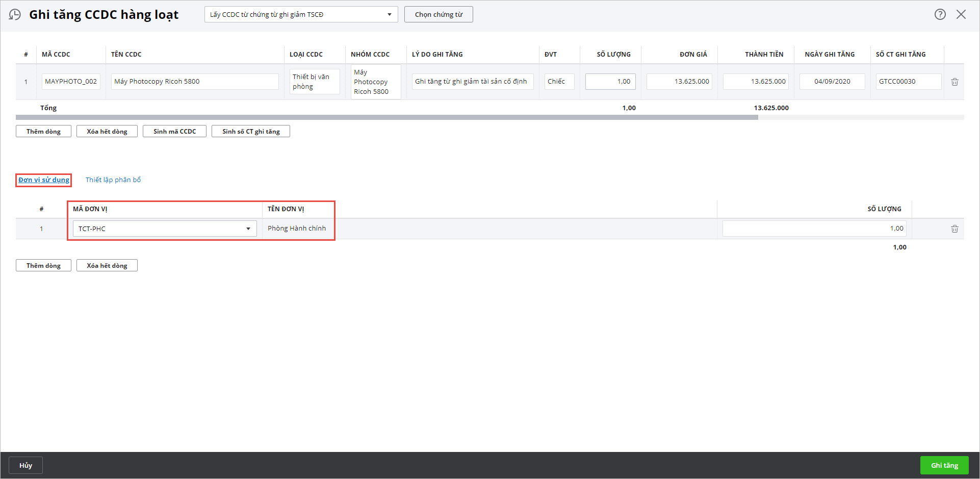Click the help question mark icon

pyautogui.click(x=940, y=14)
